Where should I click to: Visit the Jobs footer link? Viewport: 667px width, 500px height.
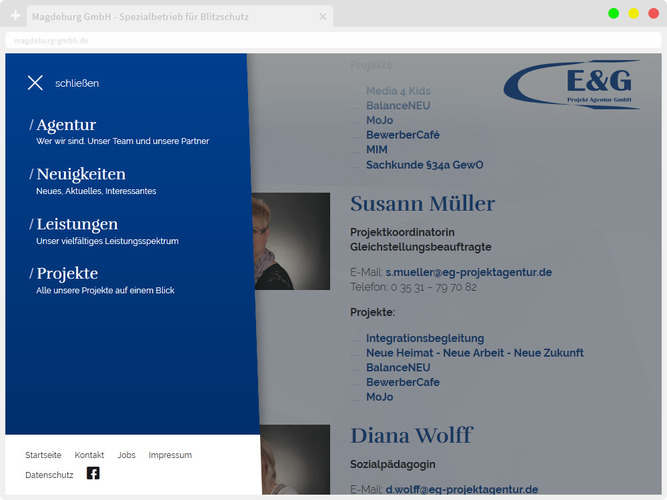[x=126, y=455]
